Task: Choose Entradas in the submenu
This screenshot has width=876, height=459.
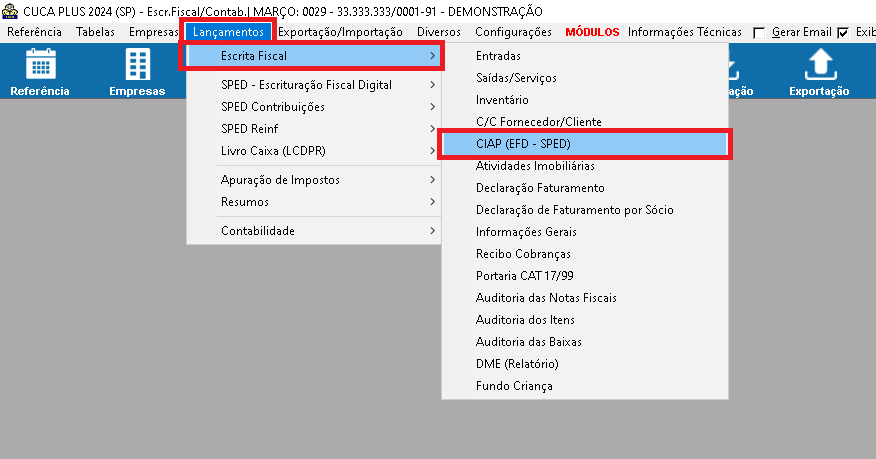Action: click(585, 56)
